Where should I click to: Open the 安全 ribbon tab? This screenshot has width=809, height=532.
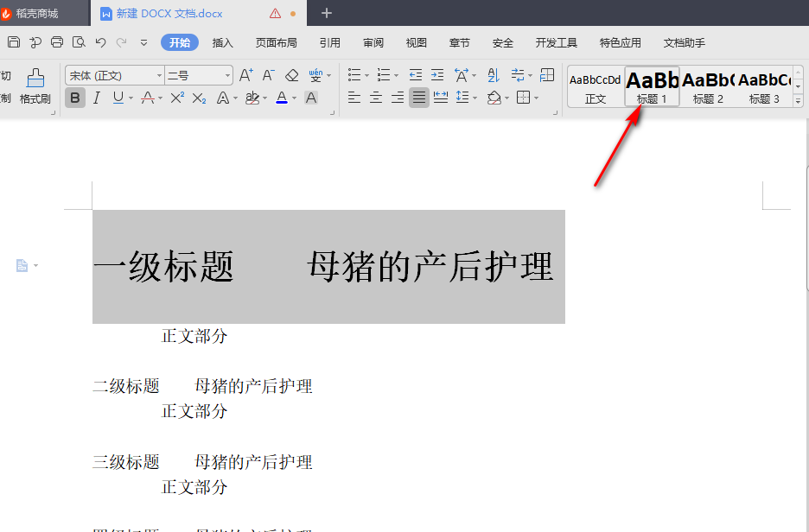[x=502, y=43]
